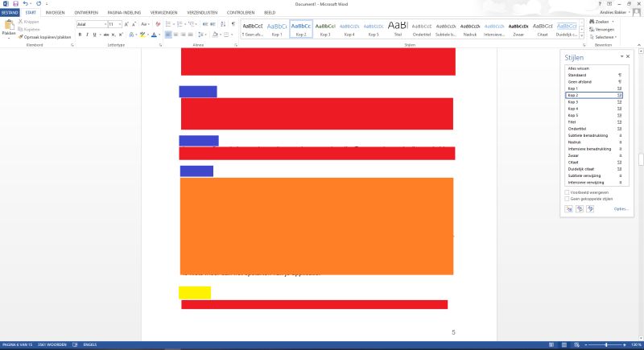Click the Opties link in Stijlen pane
Screen dimensions: 644x350
coord(621,209)
